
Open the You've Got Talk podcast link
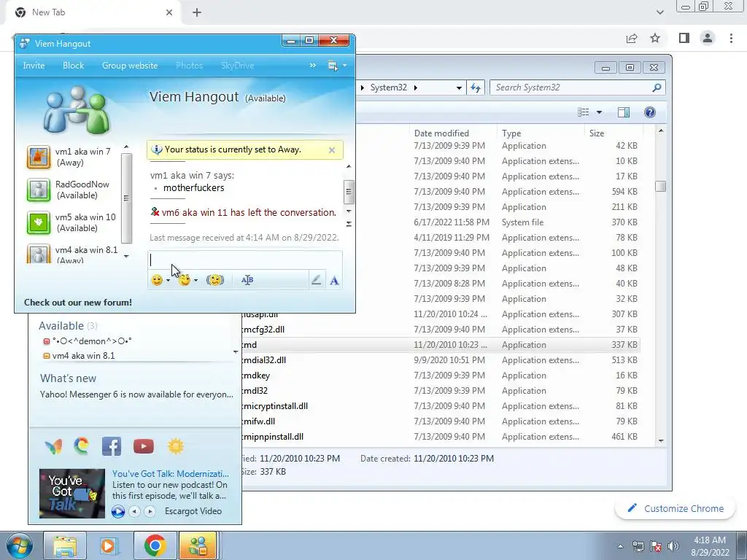171,474
